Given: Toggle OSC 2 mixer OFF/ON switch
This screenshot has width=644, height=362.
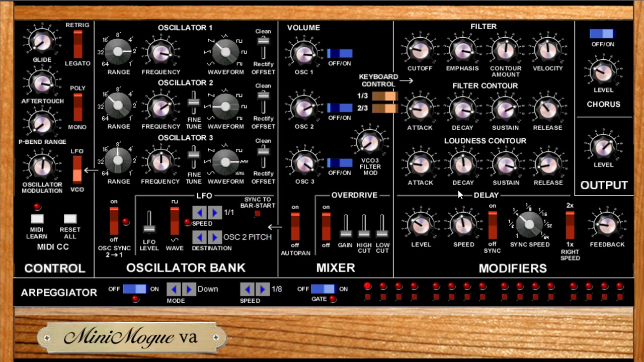Looking at the screenshot, I should 340,108.
